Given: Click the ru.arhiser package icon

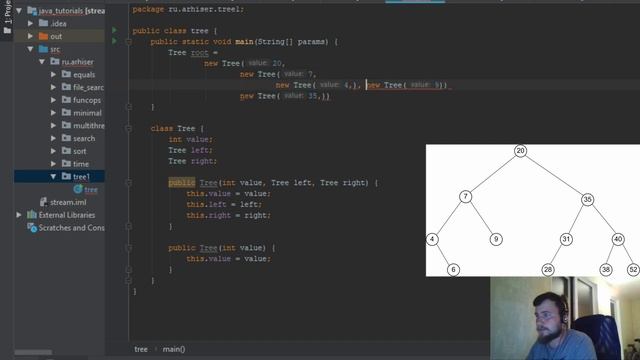Looking at the screenshot, I should (x=55, y=62).
